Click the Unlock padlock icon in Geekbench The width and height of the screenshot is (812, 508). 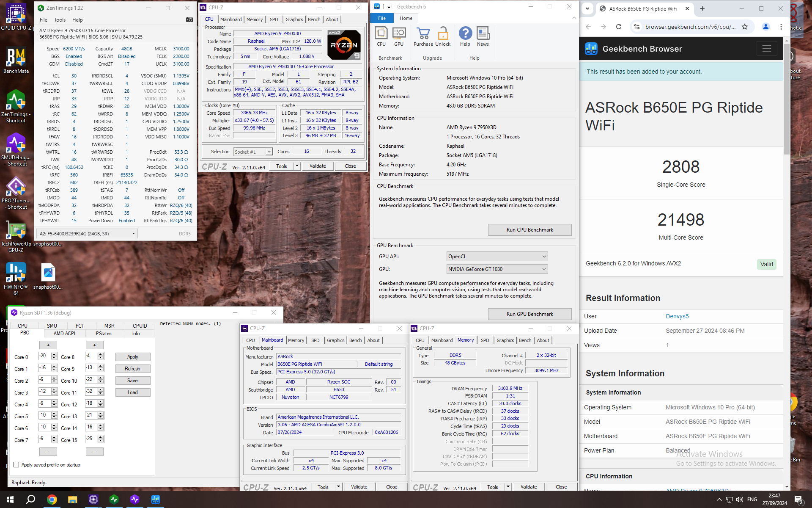pyautogui.click(x=443, y=36)
